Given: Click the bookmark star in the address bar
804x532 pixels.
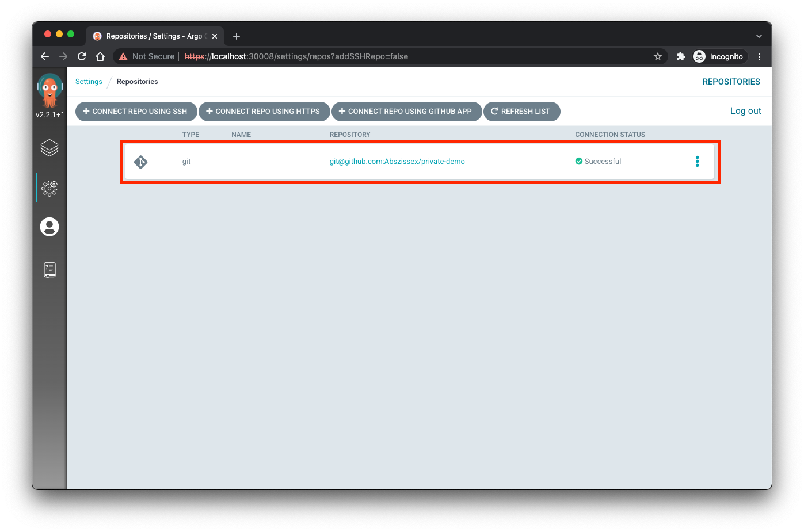Looking at the screenshot, I should coord(658,56).
